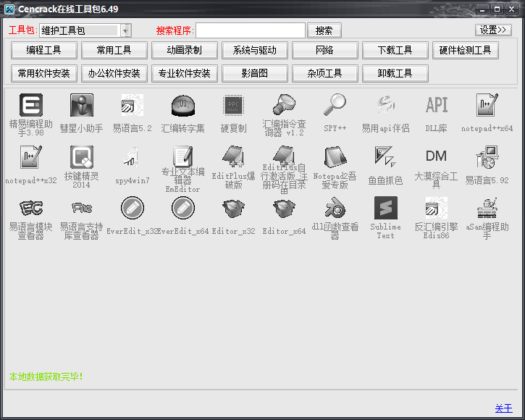Launch 易语言支持库查看器 Fne icon
The width and height of the screenshot is (525, 420).
pyautogui.click(x=82, y=208)
